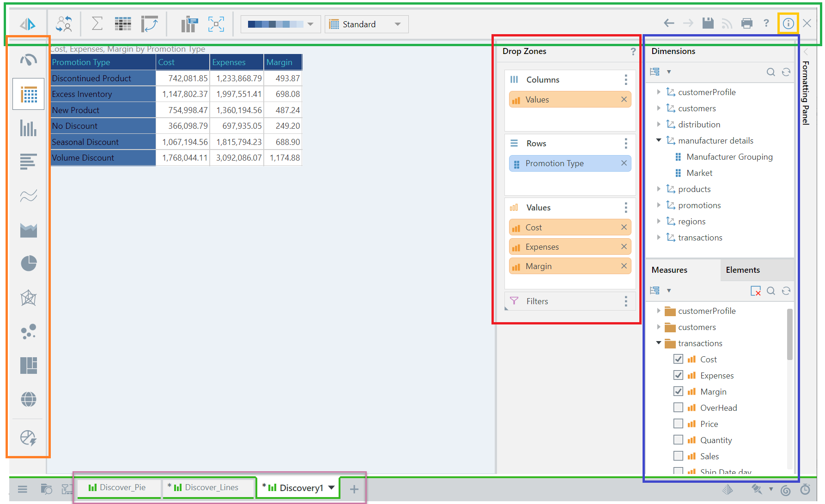Open the information icon in toolbar
The height and width of the screenshot is (504, 825).
click(x=788, y=23)
